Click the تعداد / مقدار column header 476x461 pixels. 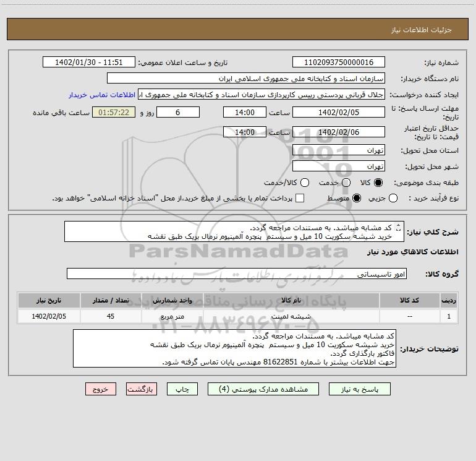[x=111, y=300]
